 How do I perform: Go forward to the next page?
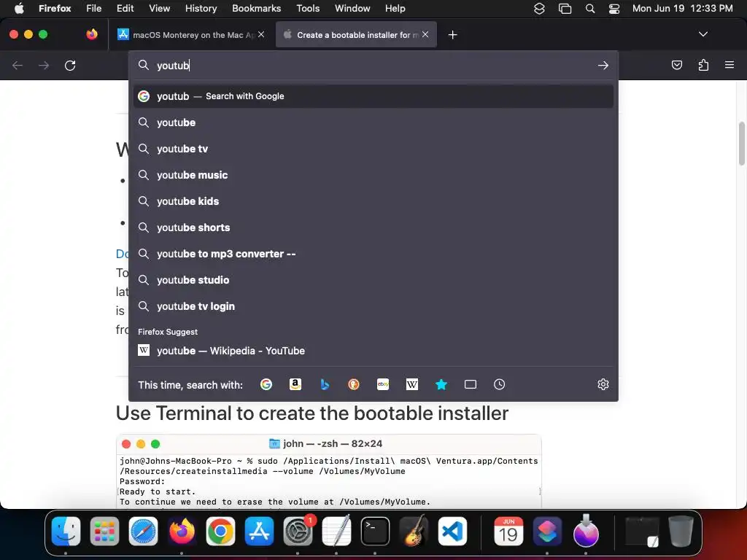tap(44, 65)
